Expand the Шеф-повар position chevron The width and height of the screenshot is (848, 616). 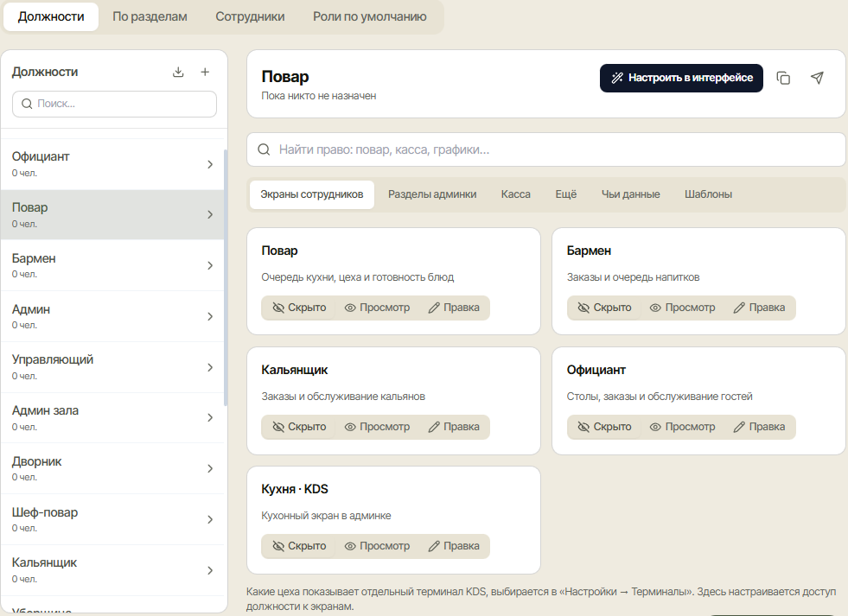click(210, 519)
